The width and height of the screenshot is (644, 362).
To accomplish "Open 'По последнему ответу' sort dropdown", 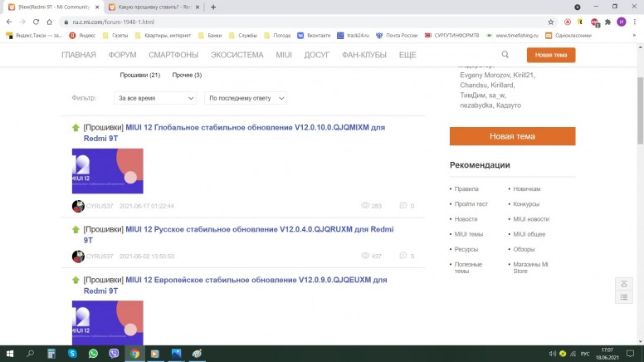I will (x=245, y=98).
